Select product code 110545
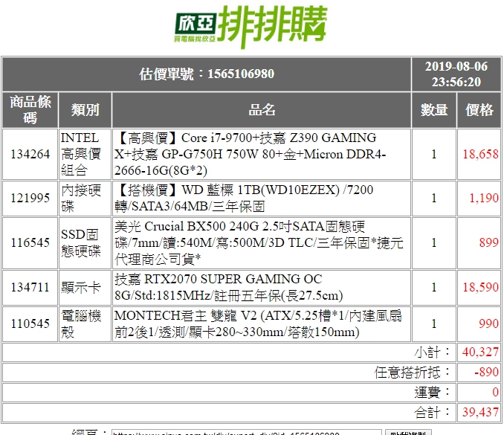The height and width of the screenshot is (435, 504). click(x=30, y=323)
